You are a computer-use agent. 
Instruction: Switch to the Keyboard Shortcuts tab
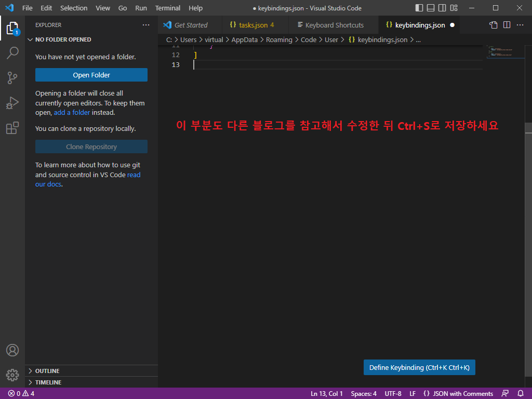(334, 25)
